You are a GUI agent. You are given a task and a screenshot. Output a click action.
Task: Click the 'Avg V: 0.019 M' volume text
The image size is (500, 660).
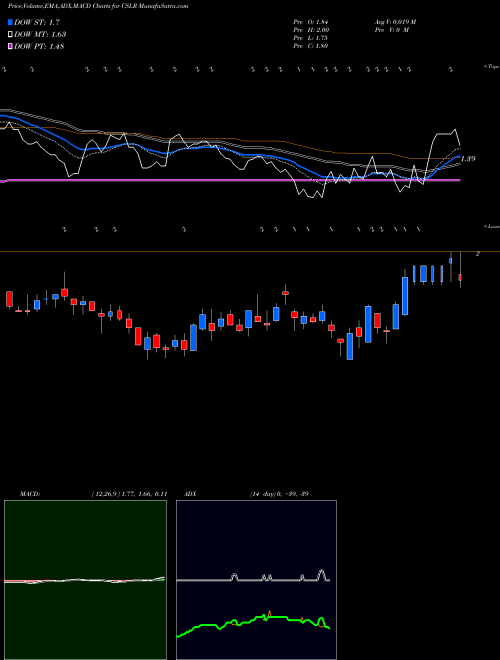point(395,22)
